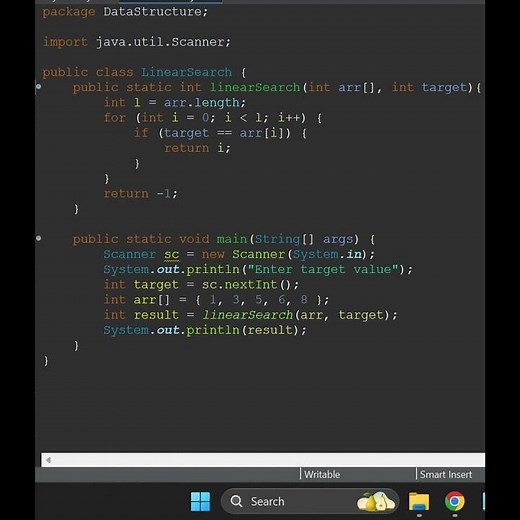Open File Explorer from the taskbar
Screen dimensions: 520x520
419,501
